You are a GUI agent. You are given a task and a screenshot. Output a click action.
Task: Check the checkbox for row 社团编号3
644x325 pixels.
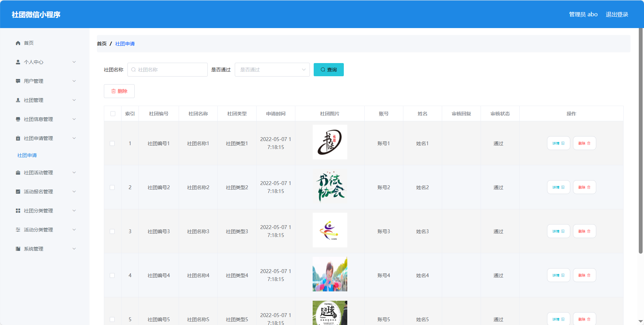112,231
